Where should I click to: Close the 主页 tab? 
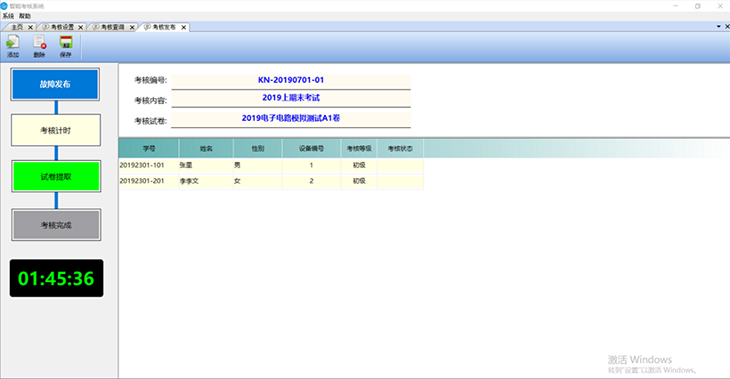coord(31,27)
